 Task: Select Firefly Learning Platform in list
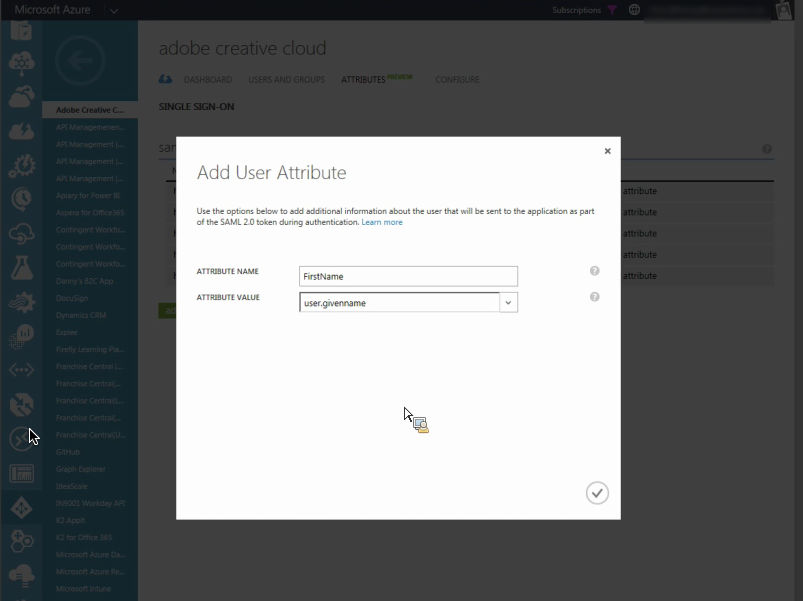(90, 349)
